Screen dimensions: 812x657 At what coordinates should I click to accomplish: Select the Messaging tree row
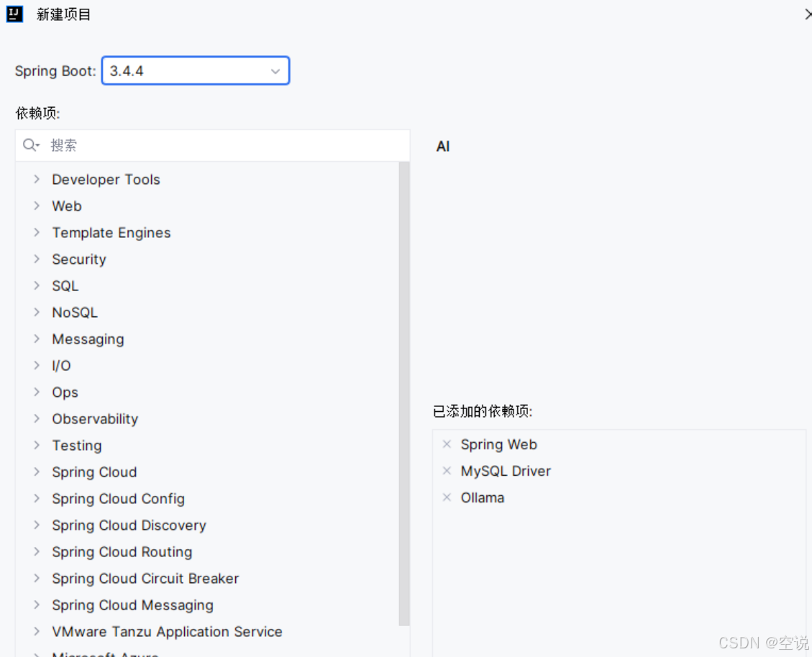(x=207, y=339)
